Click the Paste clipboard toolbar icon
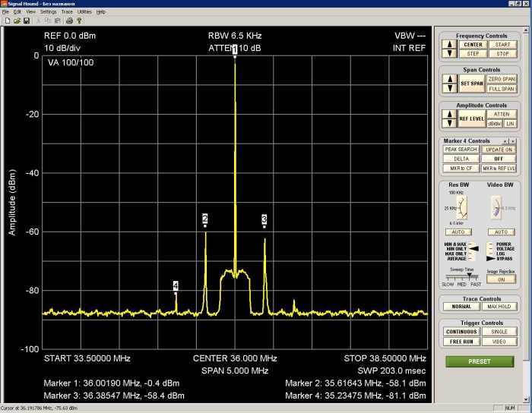The width and height of the screenshot is (532, 413). point(57,20)
